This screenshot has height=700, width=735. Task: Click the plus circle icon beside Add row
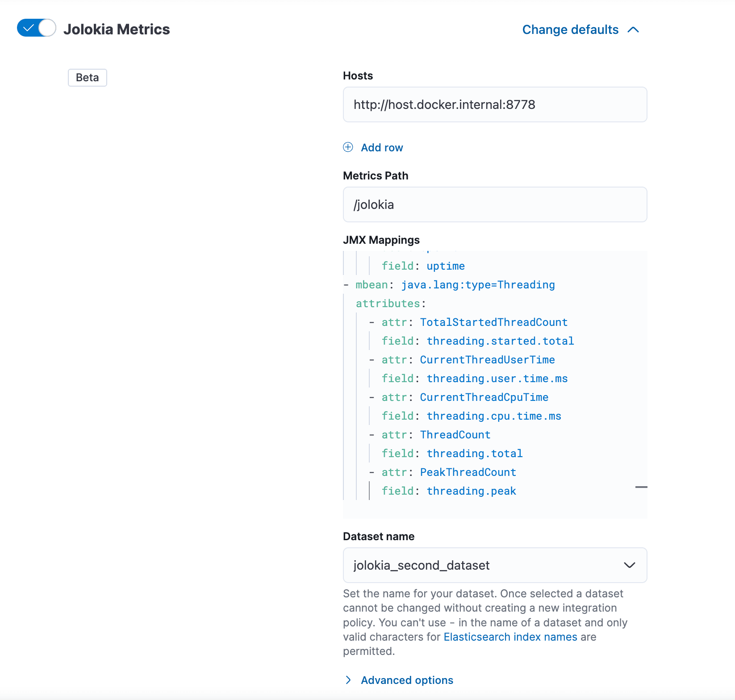348,147
